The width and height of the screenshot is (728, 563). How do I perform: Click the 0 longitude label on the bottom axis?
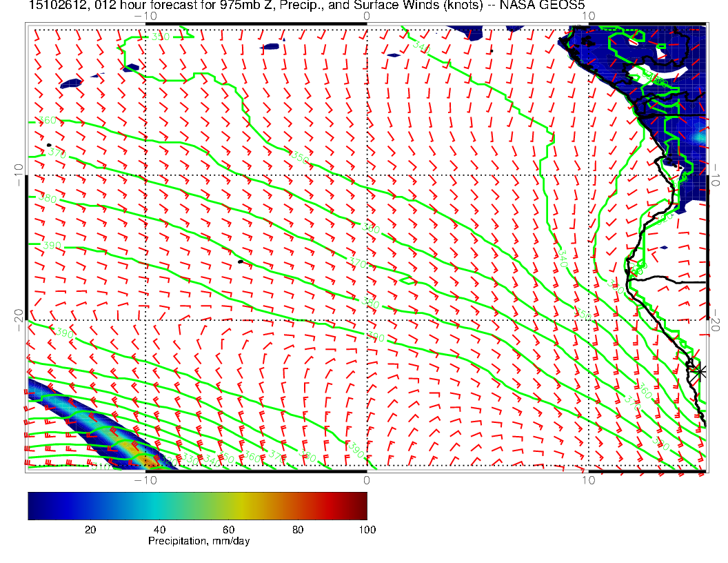(367, 480)
